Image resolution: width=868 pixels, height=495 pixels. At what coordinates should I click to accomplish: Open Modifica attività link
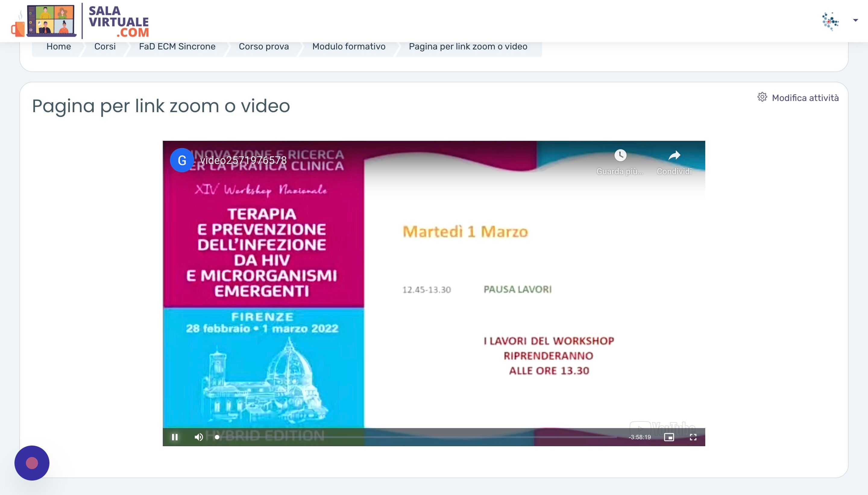[x=805, y=98]
